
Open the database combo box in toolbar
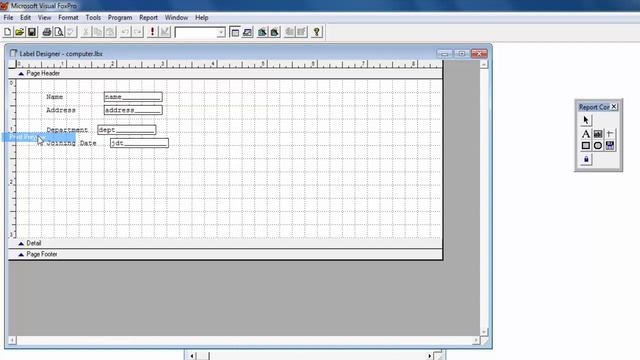point(200,32)
